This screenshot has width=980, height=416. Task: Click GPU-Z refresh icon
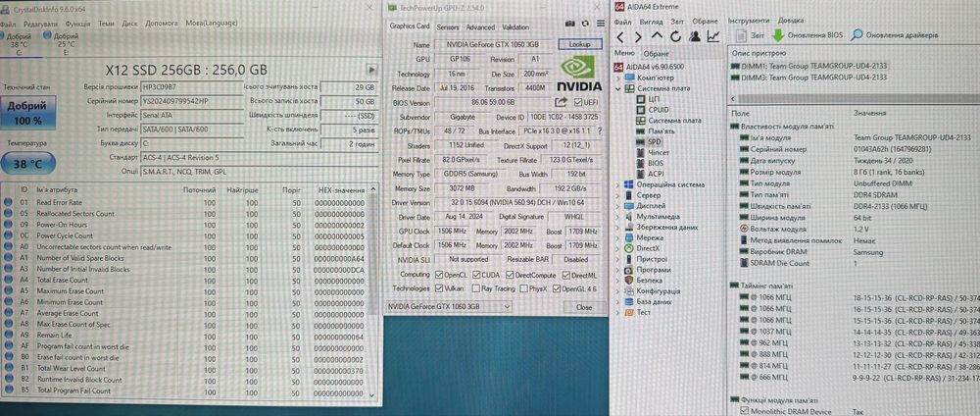point(585,24)
